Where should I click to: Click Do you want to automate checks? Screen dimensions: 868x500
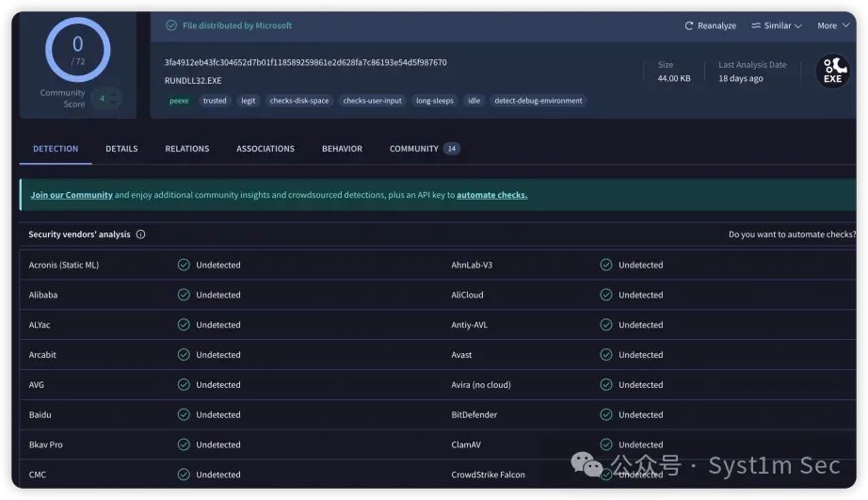(792, 234)
